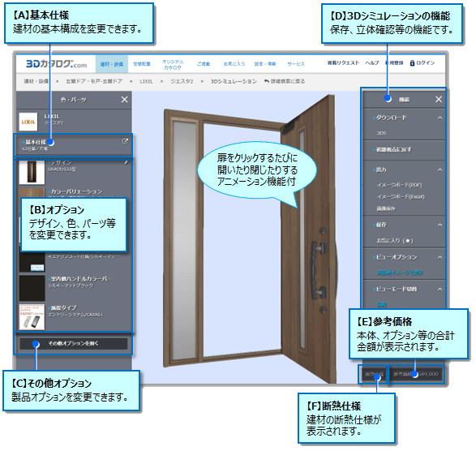Click the デザイン arrow icon
Viewport: 476px width, 451px height.
[126, 162]
